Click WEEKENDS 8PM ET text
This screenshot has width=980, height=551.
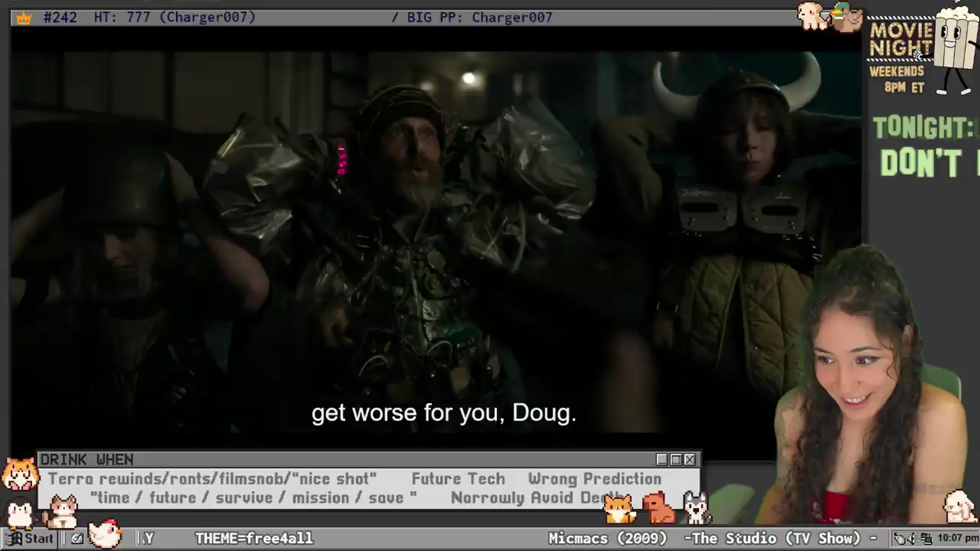(x=897, y=79)
